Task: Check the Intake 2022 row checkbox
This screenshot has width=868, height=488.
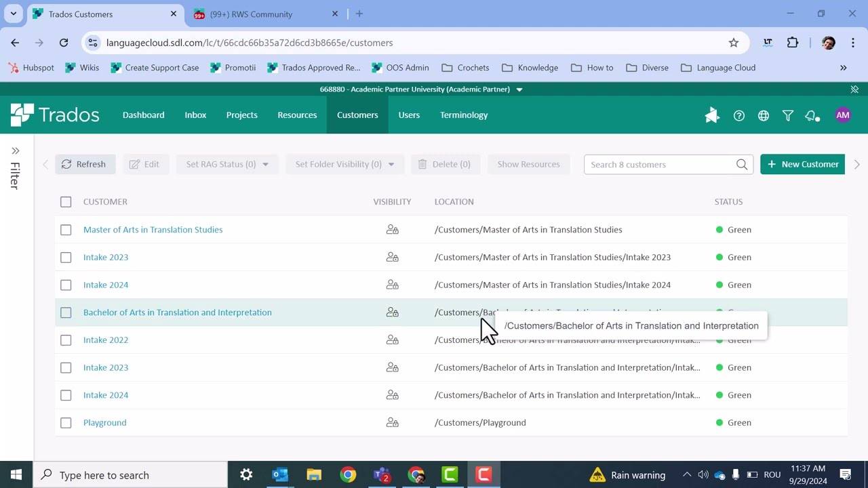Action: coord(66,340)
